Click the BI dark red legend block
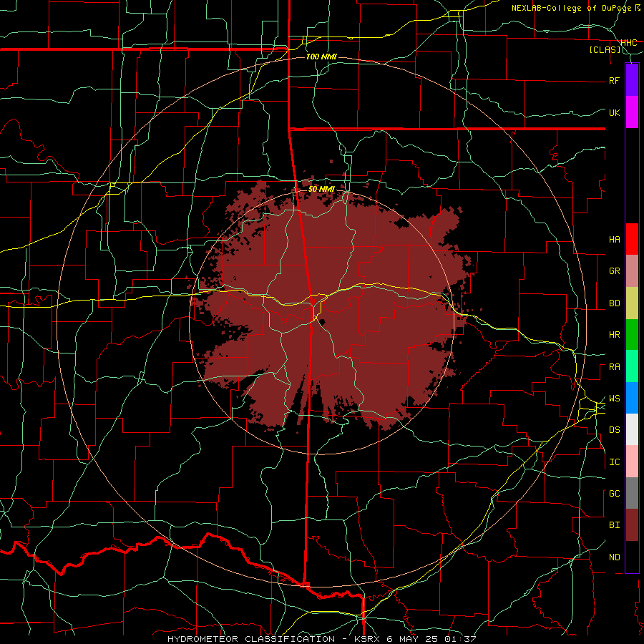644x644 pixels. (x=632, y=525)
